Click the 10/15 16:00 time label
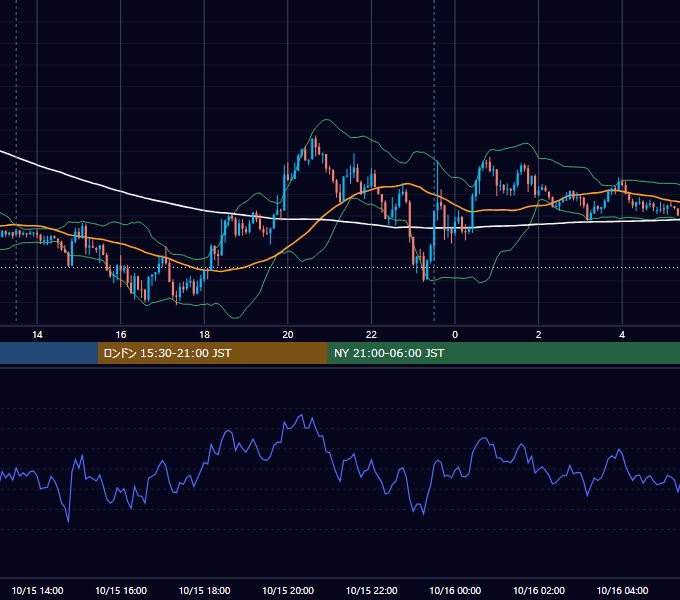680x600 pixels. coord(121,590)
